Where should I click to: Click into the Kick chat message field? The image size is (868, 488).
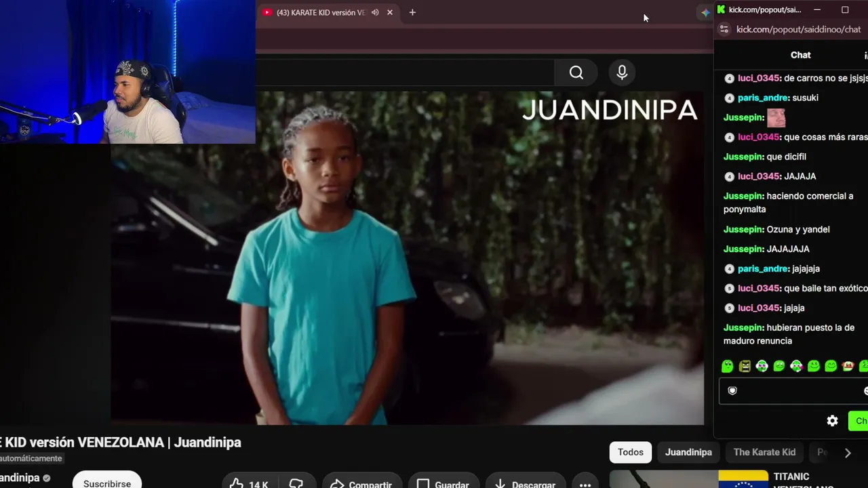coord(793,390)
